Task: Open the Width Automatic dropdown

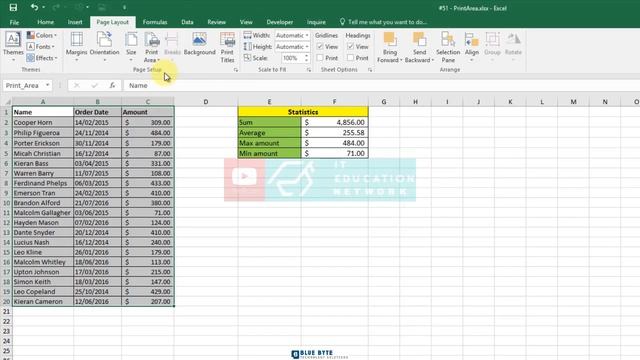Action: (292, 36)
